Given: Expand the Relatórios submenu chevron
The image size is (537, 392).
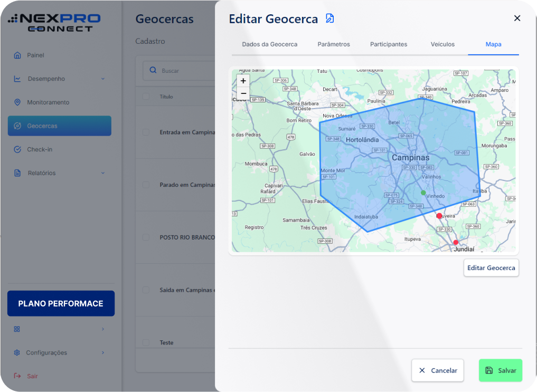Looking at the screenshot, I should 103,173.
